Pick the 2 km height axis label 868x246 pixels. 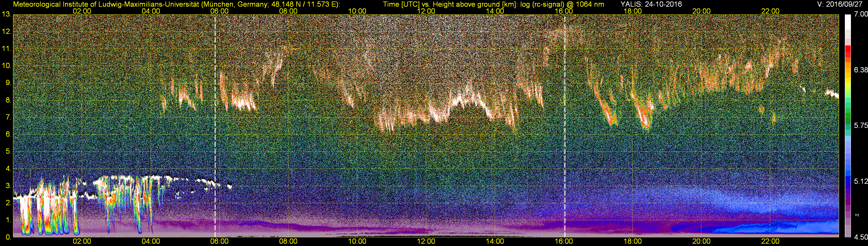coord(8,203)
